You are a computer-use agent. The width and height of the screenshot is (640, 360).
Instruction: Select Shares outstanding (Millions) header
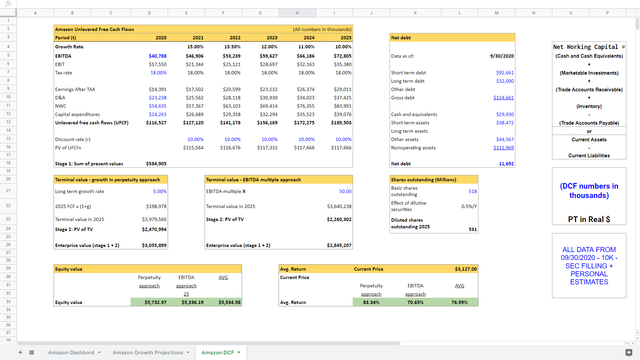(x=424, y=180)
